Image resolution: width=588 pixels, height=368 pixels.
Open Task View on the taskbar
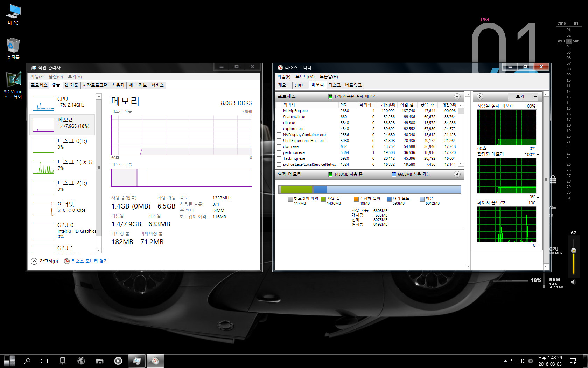(x=44, y=361)
